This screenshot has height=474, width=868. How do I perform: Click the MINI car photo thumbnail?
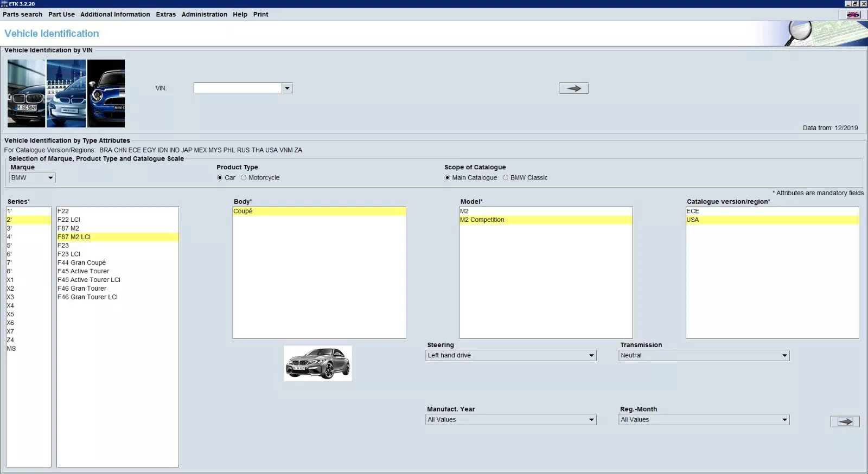point(106,93)
